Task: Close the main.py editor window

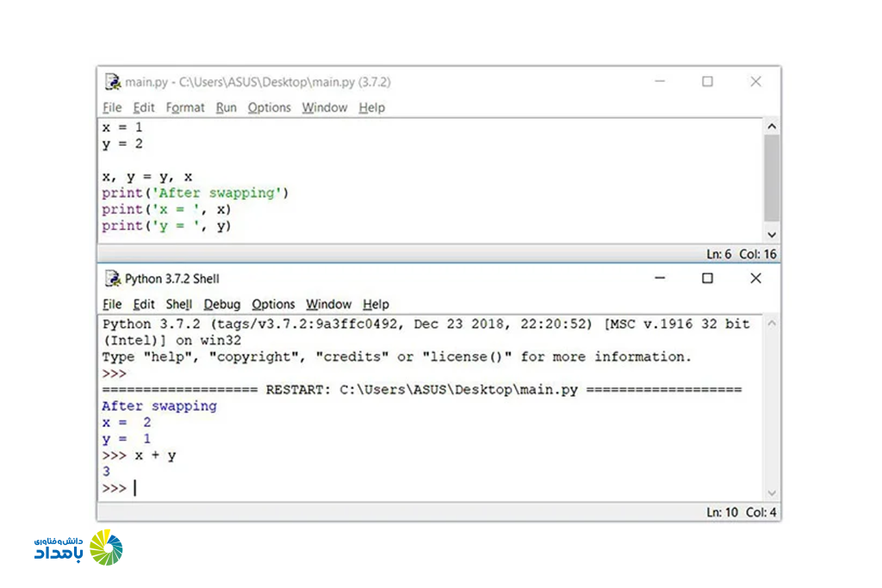Action: point(755,82)
